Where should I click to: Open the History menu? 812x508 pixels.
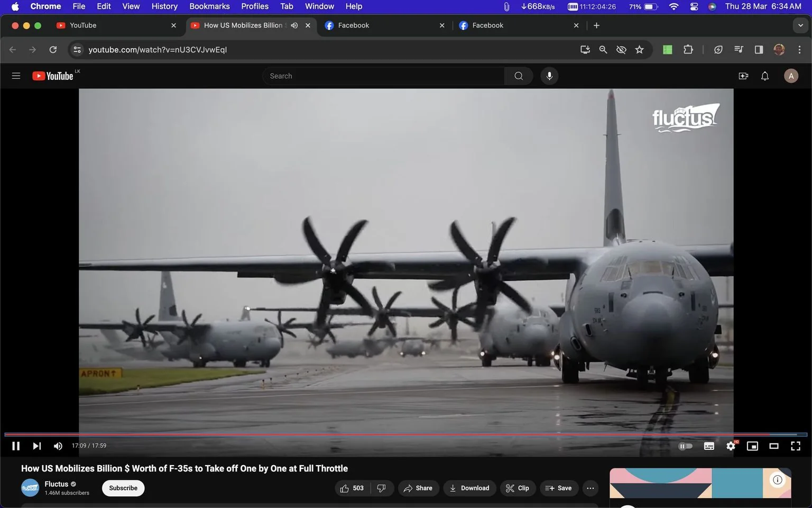pos(164,6)
